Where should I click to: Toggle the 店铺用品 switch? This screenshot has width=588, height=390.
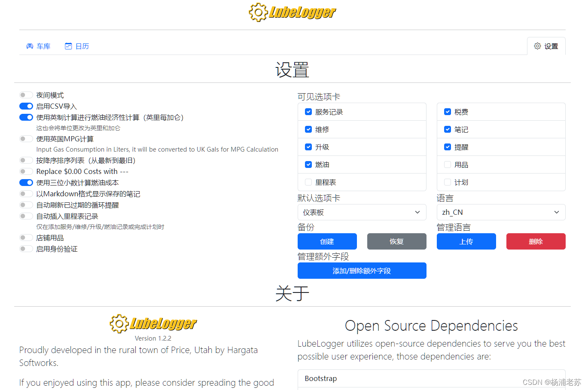click(26, 238)
